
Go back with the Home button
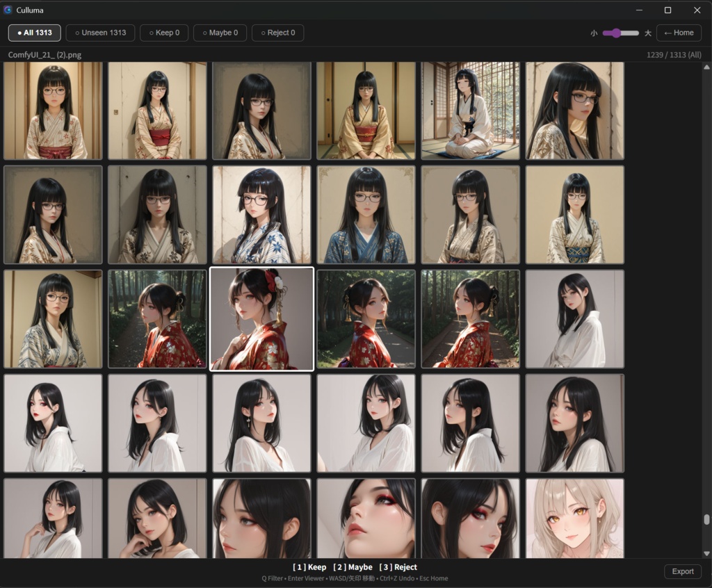(679, 33)
